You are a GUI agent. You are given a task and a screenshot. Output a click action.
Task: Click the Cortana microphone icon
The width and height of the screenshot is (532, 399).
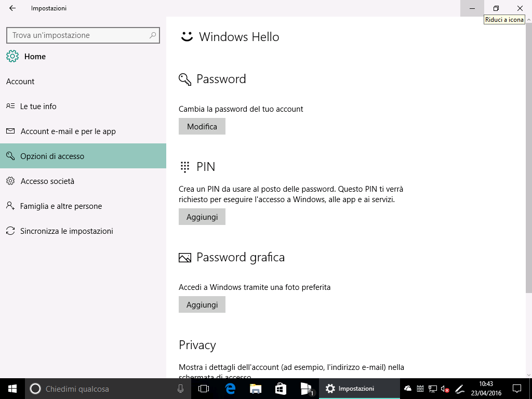pos(180,389)
